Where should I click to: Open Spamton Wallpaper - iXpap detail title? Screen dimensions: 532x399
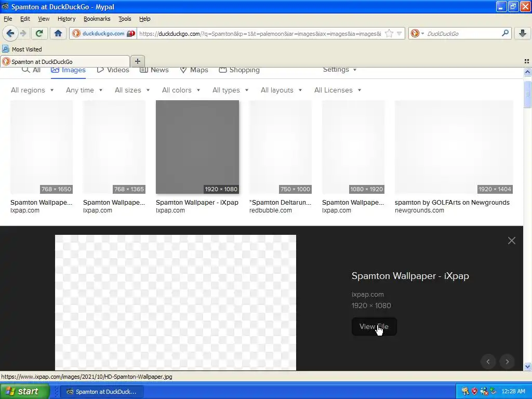tap(410, 276)
